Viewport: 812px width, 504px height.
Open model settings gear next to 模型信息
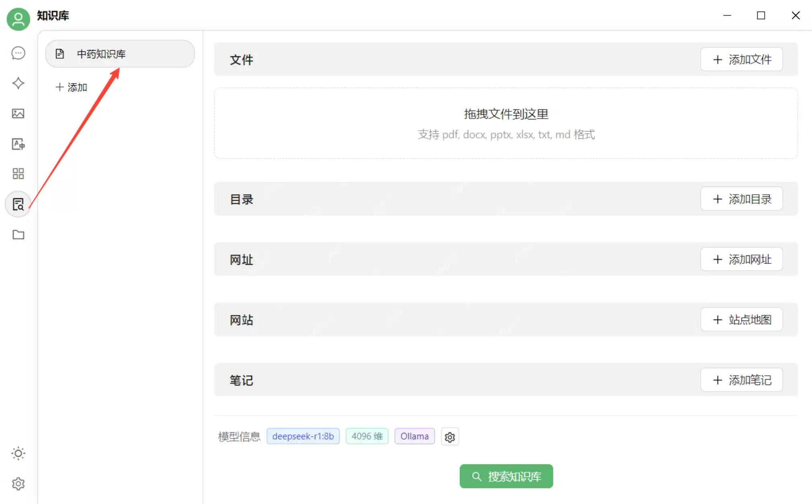coord(450,436)
